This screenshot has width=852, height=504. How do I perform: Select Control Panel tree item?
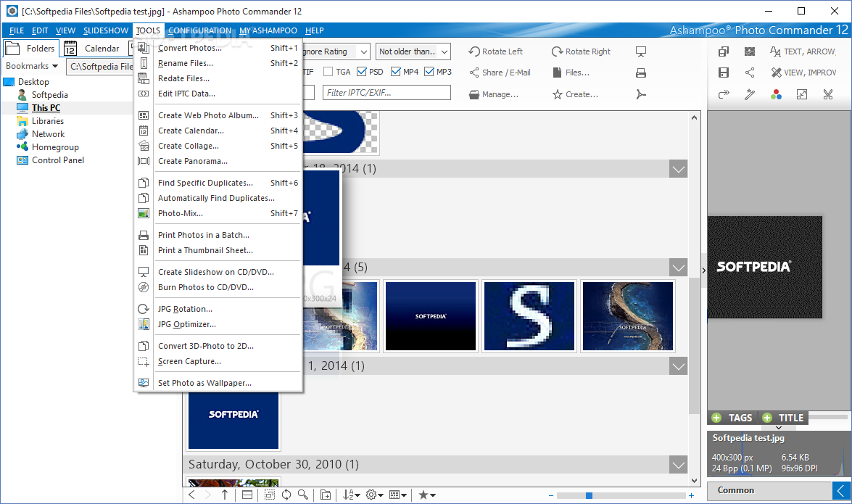coord(57,160)
